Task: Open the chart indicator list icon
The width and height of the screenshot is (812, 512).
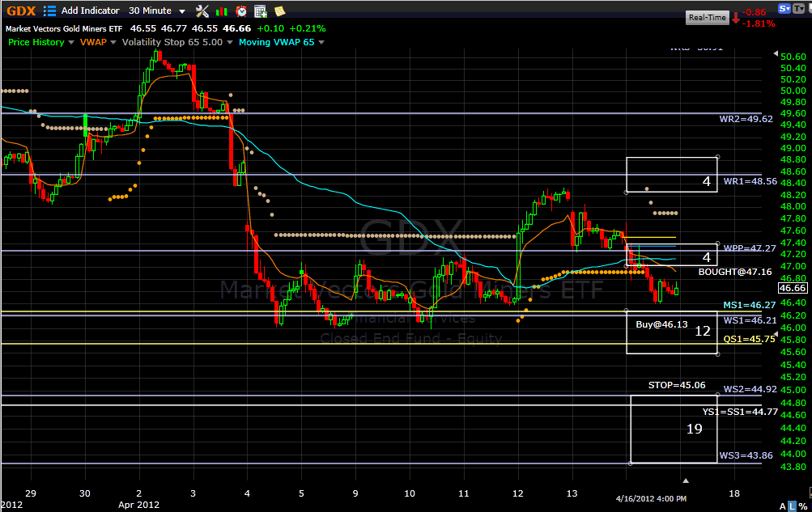Action: coord(49,11)
